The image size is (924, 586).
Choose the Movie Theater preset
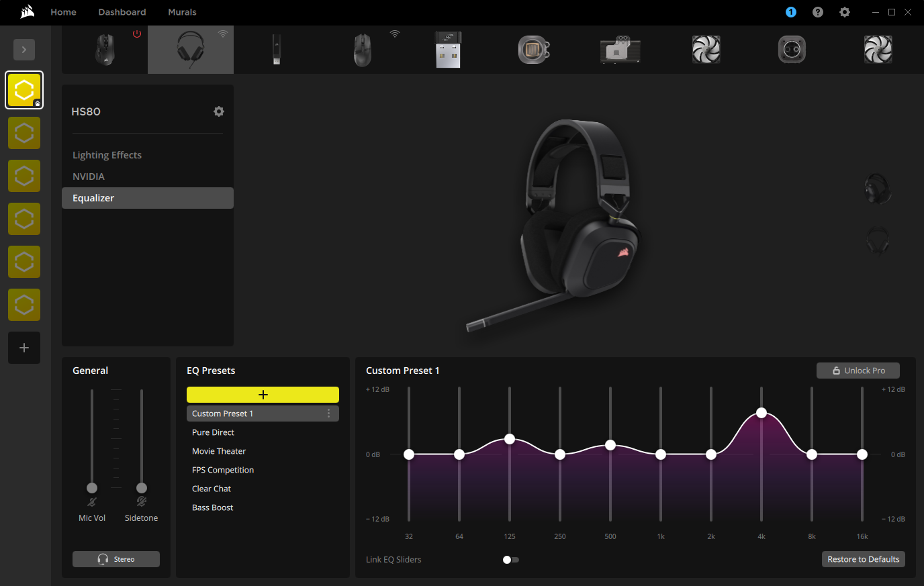[x=263, y=451]
